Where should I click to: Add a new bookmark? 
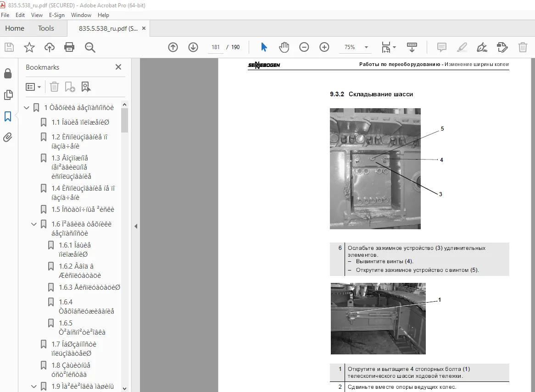click(70, 87)
